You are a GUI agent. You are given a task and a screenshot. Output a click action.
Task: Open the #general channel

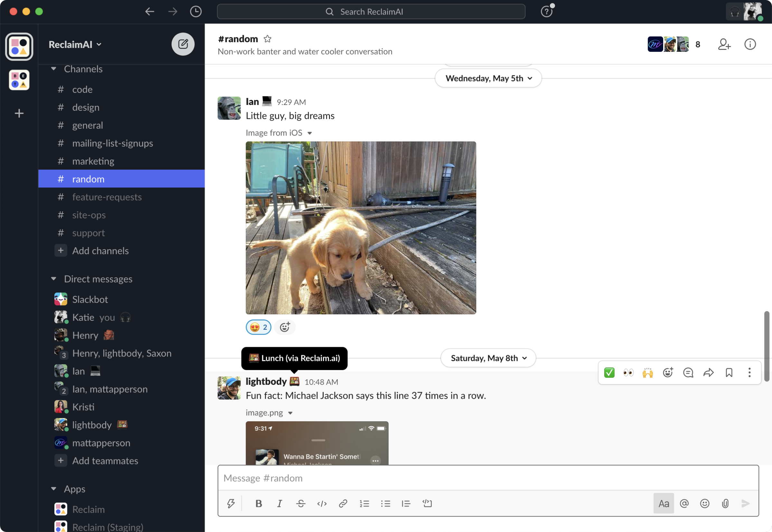point(122,125)
